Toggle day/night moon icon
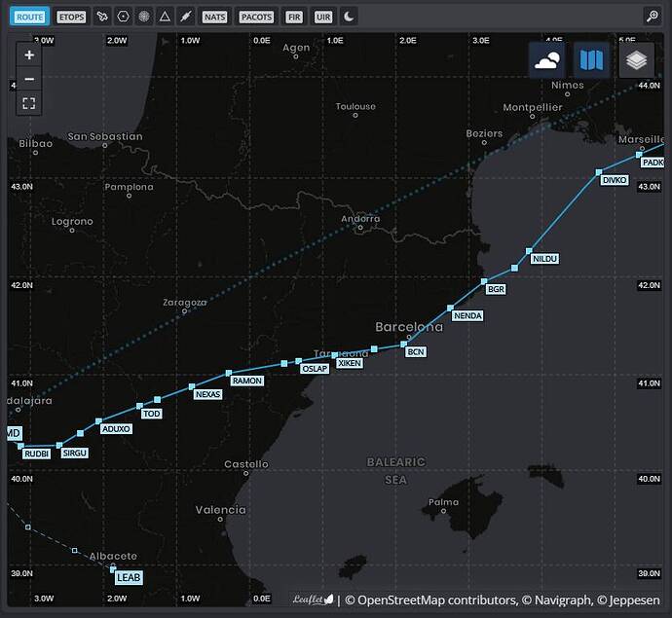This screenshot has width=672, height=618. pos(349,17)
